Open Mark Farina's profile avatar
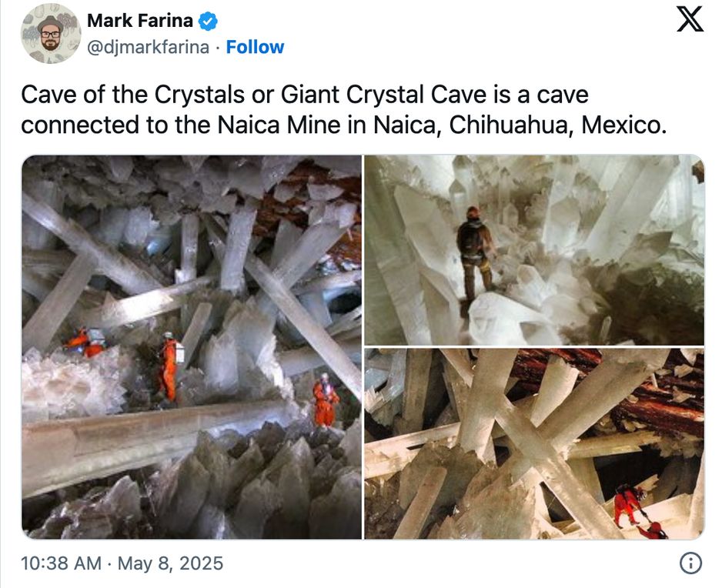 (51, 33)
